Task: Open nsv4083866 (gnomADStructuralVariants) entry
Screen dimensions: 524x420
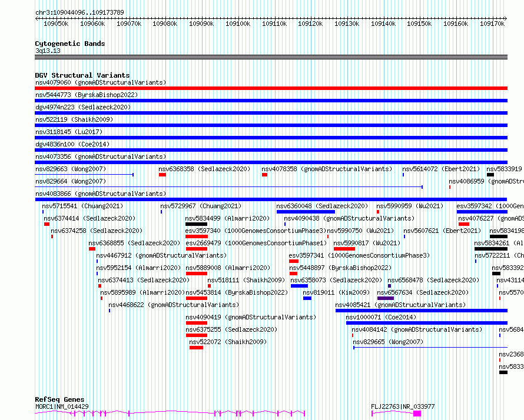Action: [101, 194]
